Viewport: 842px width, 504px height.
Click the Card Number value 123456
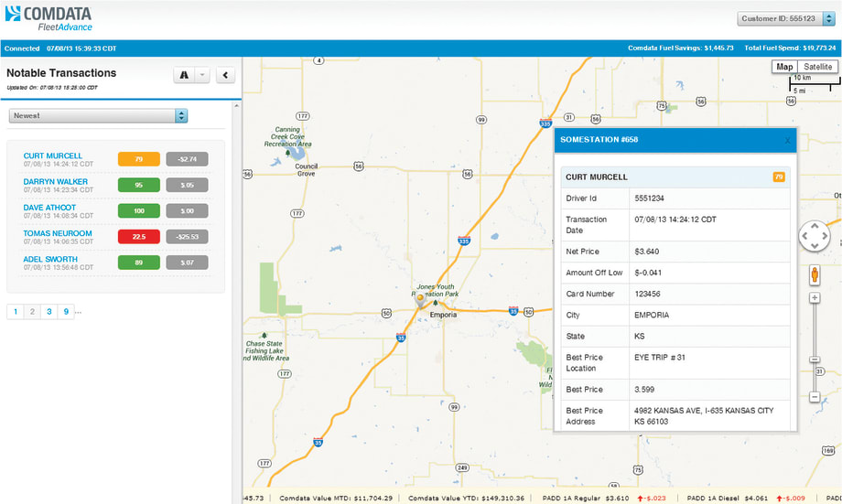point(647,294)
